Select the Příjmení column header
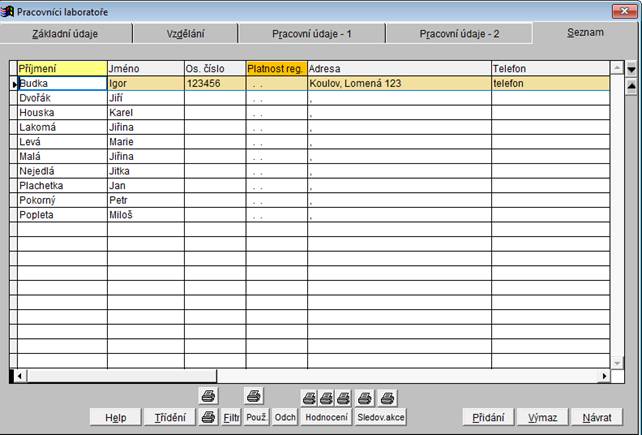Image resolution: width=642 pixels, height=435 pixels. tap(61, 67)
